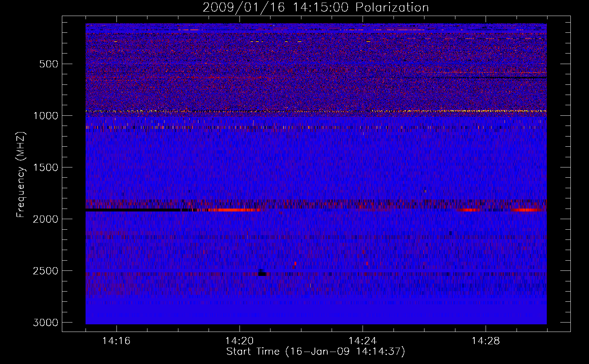Click the '14:24' time tick label
Image resolution: width=589 pixels, height=364 pixels.
[x=363, y=341]
